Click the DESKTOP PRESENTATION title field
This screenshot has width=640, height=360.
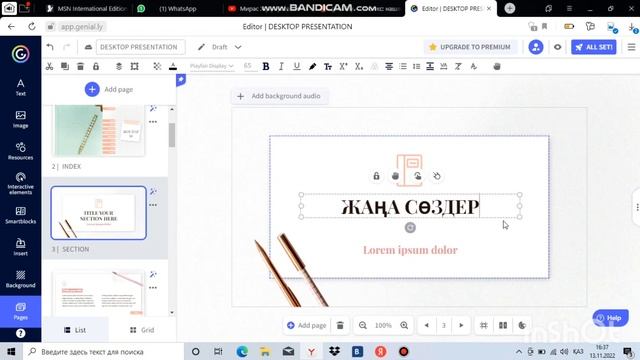(140, 47)
